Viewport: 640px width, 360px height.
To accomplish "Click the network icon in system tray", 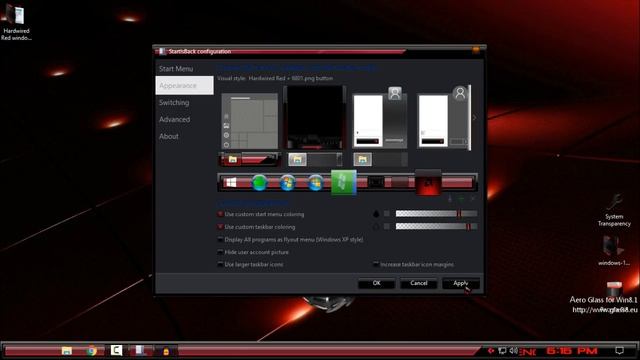I will [502, 351].
